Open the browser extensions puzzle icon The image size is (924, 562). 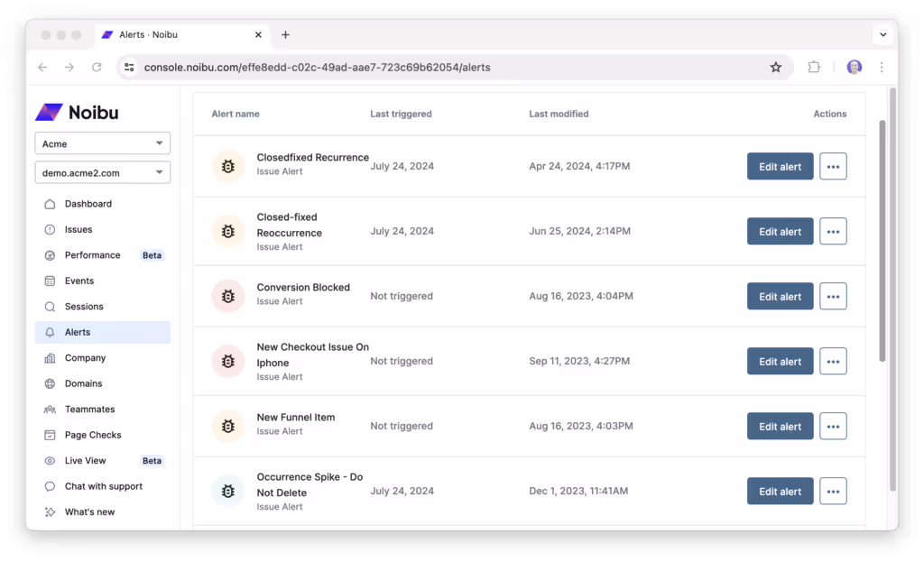[814, 67]
